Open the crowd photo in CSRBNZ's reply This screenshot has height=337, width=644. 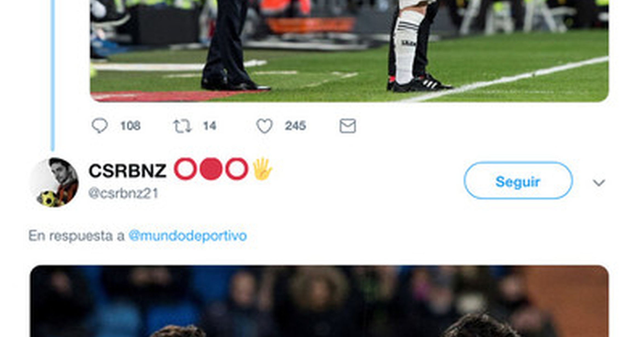pos(320,301)
